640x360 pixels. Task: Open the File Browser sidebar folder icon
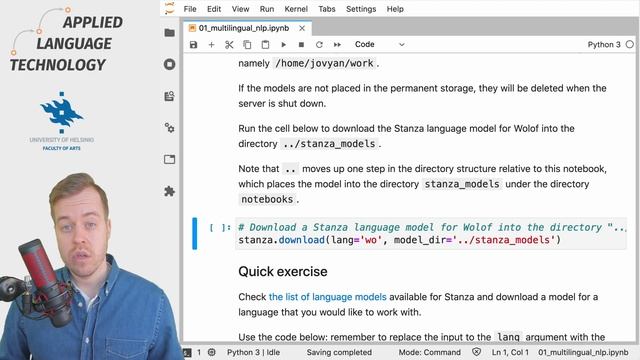[x=169, y=33]
